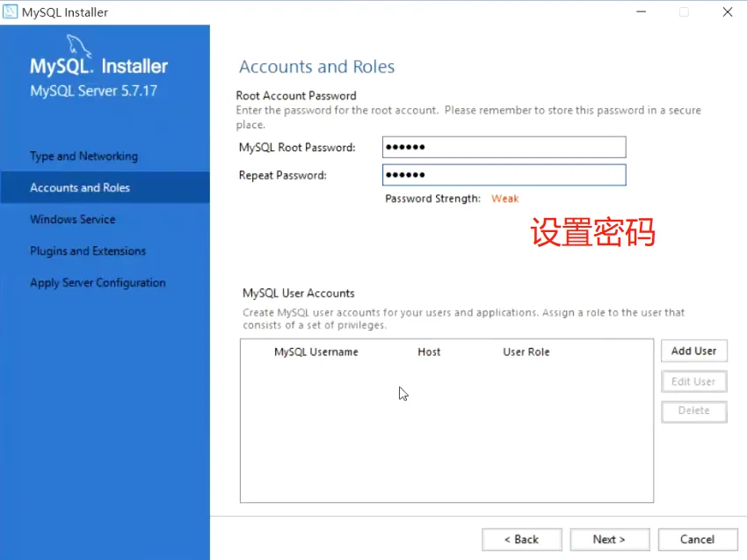Go to the Windows Service step
747x560 pixels.
(x=73, y=219)
